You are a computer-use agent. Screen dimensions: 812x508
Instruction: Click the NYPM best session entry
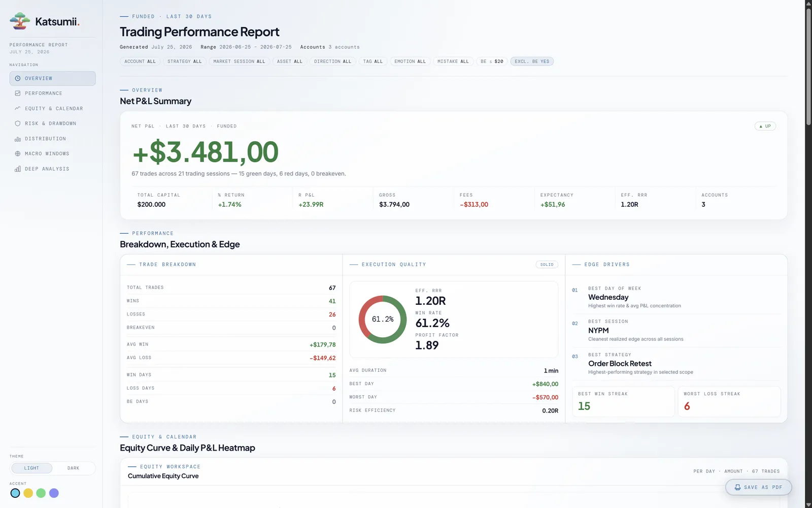[x=676, y=330]
